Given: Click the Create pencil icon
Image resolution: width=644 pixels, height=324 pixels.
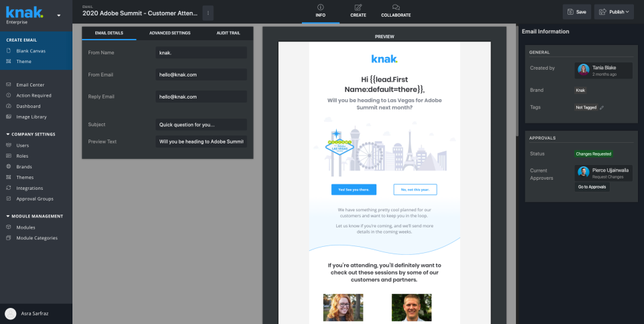Looking at the screenshot, I should click(x=358, y=7).
